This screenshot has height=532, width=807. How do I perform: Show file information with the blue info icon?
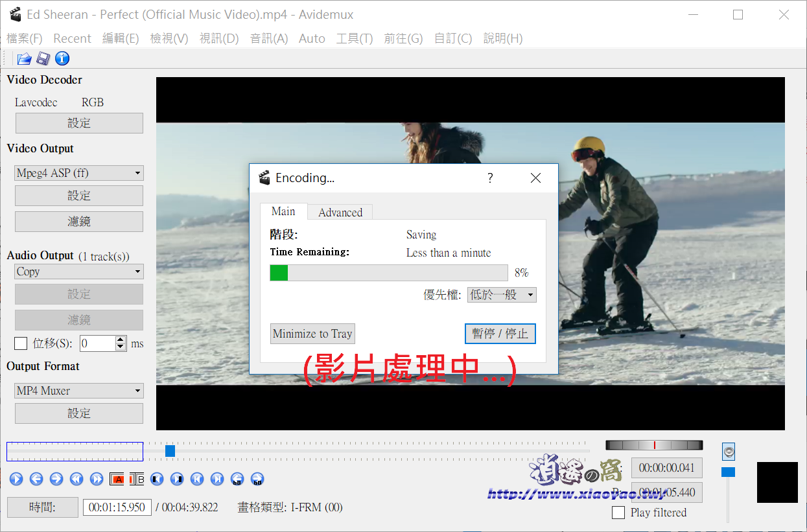(x=62, y=59)
